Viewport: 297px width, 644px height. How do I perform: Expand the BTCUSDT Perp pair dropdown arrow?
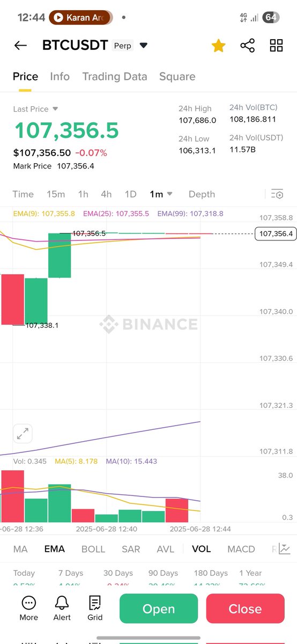[x=143, y=46]
